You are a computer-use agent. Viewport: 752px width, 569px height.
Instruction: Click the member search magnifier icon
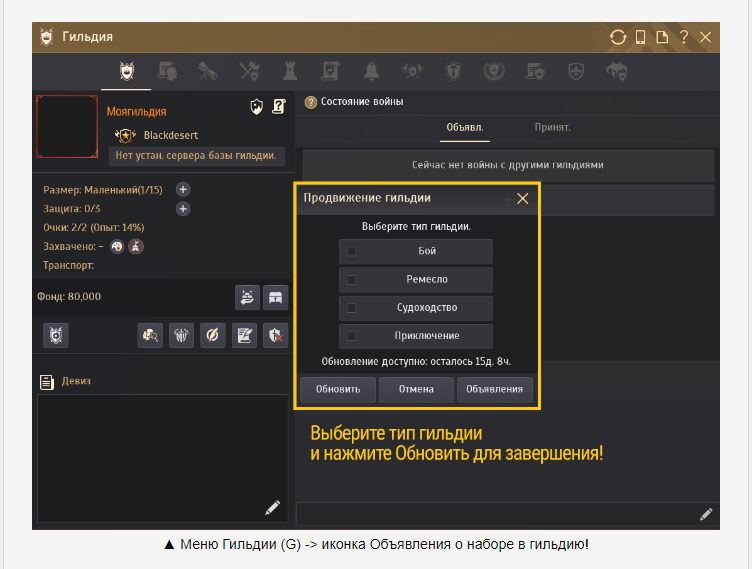tap(150, 335)
